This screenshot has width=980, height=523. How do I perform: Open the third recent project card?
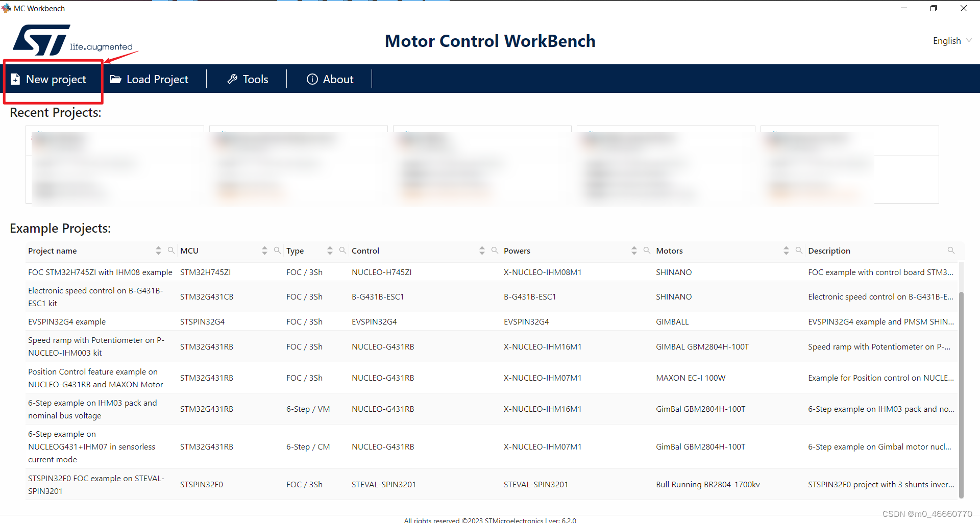pyautogui.click(x=482, y=164)
